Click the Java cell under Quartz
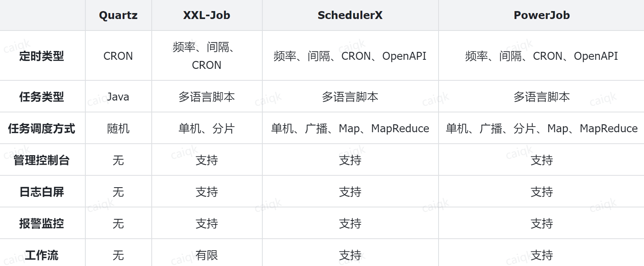The height and width of the screenshot is (266, 644). pos(118,97)
